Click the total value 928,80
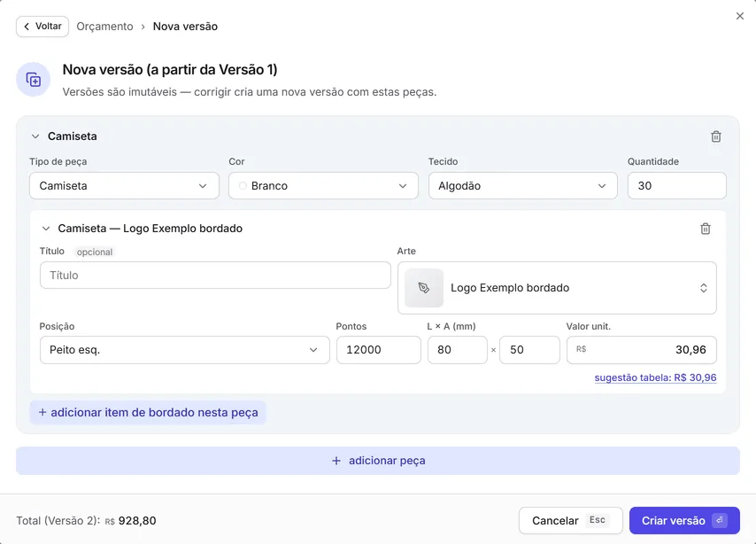The width and height of the screenshot is (756, 544). [137, 521]
